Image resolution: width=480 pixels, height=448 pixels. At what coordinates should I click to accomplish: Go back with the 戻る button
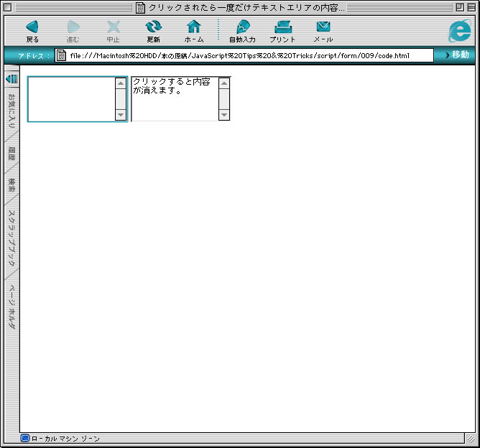click(32, 31)
